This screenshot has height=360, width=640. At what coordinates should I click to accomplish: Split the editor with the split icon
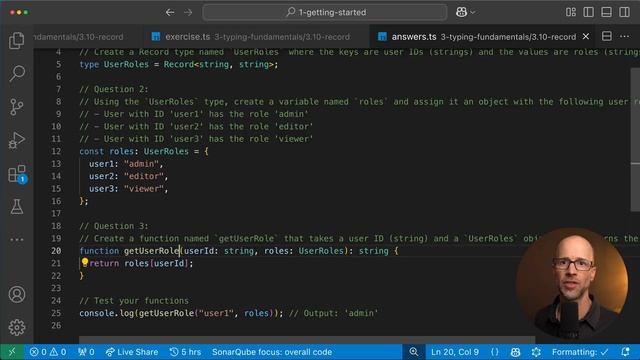(x=607, y=36)
